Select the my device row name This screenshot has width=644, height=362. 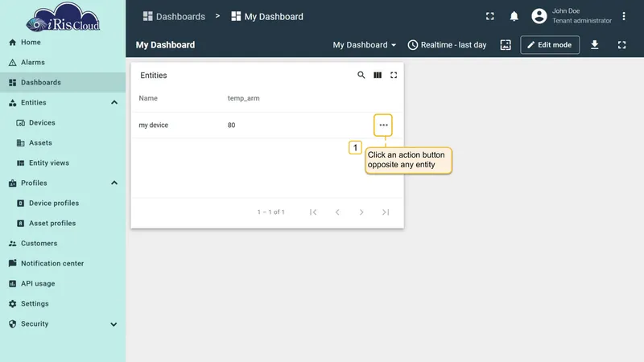click(154, 125)
